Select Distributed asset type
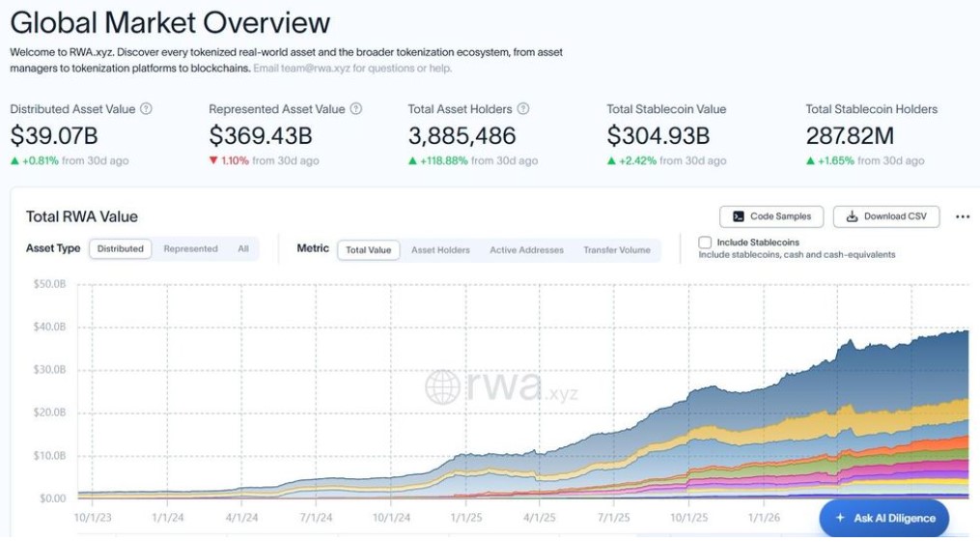This screenshot has width=980, height=542. tap(120, 249)
